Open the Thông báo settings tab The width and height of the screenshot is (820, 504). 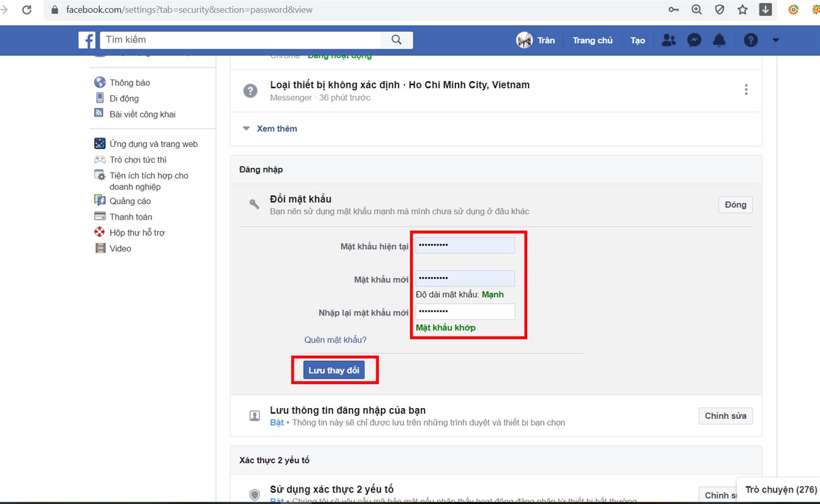pyautogui.click(x=129, y=83)
